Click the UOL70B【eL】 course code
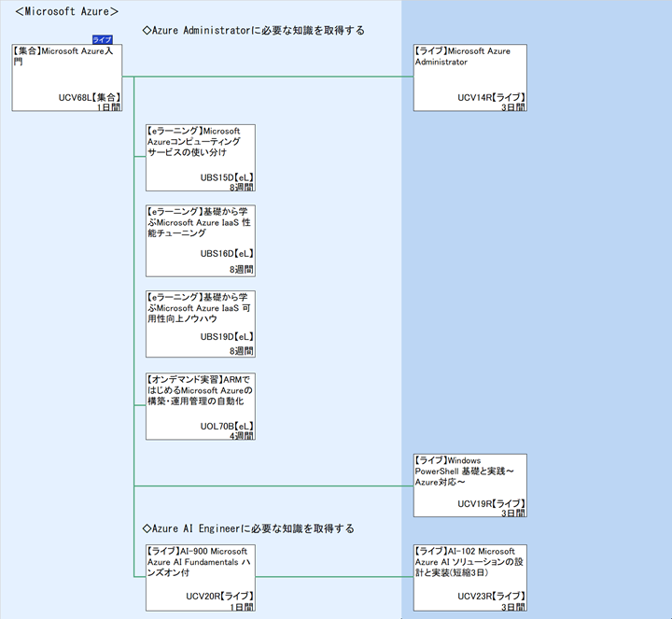Image resolution: width=672 pixels, height=619 pixels. [227, 426]
